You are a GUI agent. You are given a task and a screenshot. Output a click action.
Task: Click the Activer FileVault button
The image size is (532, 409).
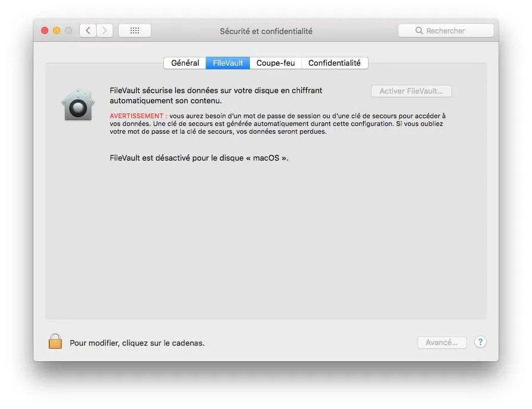[x=411, y=91]
